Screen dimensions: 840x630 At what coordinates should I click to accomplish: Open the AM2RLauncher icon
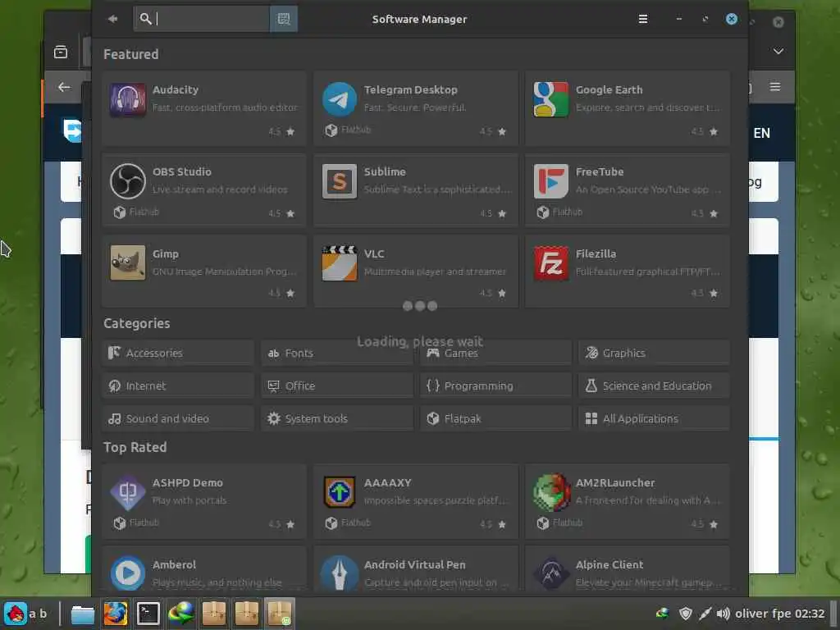tap(550, 492)
